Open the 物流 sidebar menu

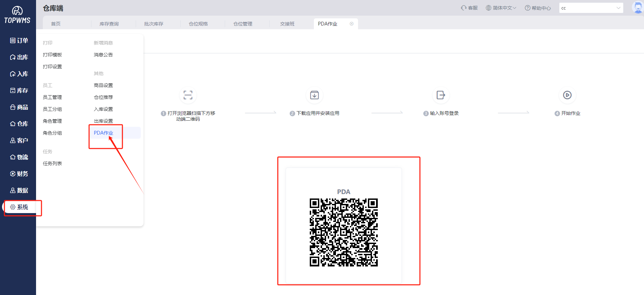19,157
